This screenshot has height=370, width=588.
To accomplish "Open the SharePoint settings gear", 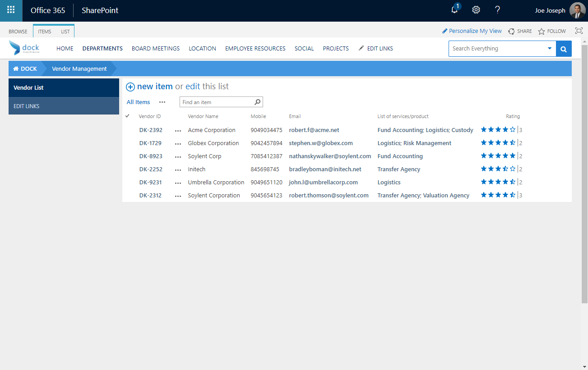I will click(476, 10).
